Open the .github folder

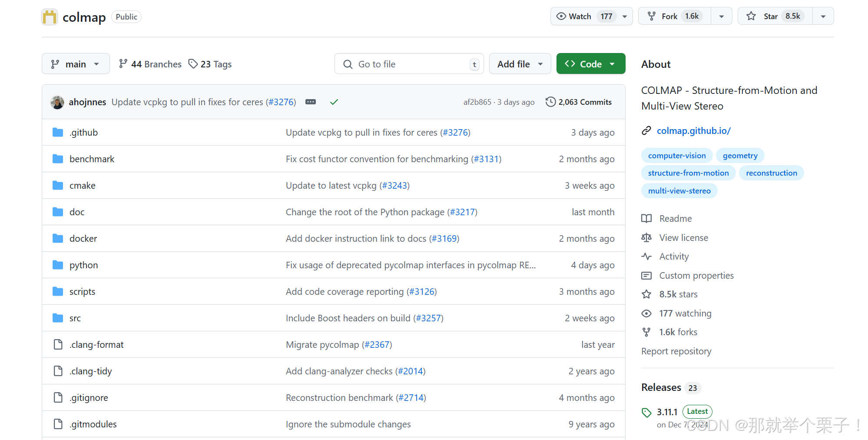tap(83, 133)
